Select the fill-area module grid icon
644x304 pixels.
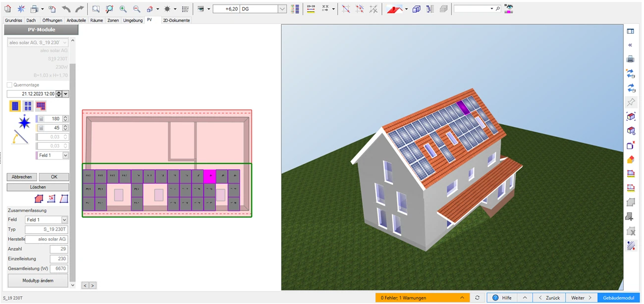[41, 106]
